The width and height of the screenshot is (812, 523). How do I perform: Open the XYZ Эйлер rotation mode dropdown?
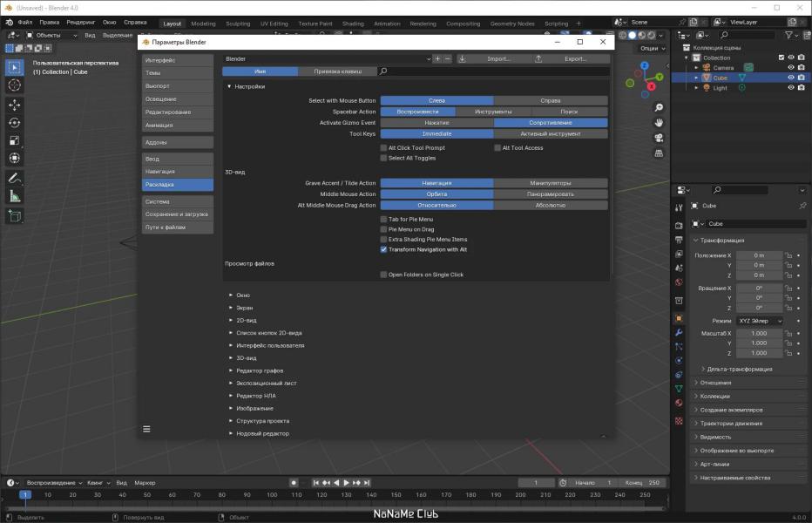coord(760,321)
